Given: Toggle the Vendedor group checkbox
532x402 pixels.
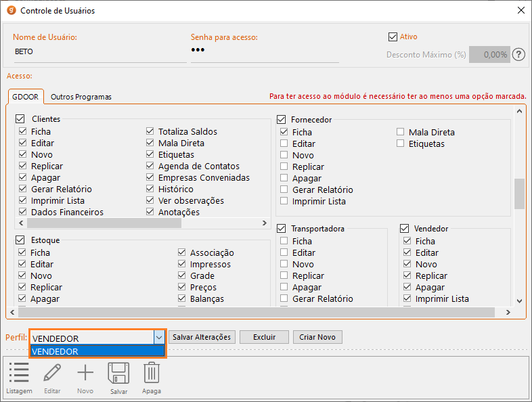Looking at the screenshot, I should coord(404,228).
